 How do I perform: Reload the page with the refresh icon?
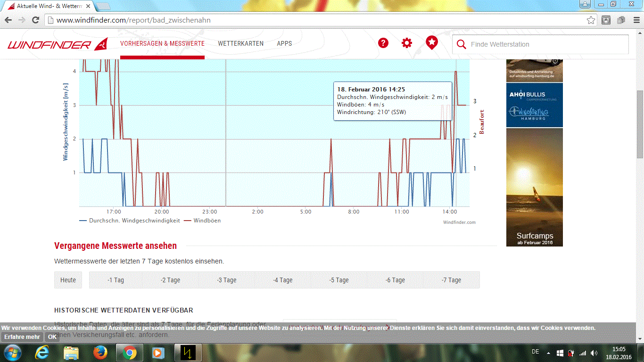35,20
